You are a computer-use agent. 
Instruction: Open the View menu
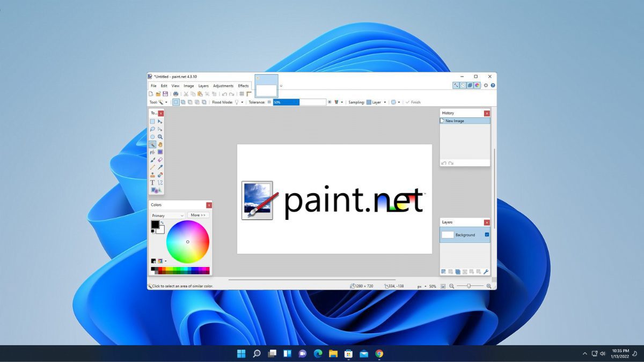(x=175, y=86)
